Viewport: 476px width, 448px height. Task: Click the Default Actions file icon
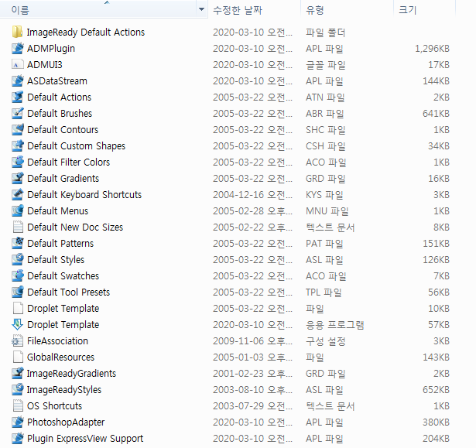(18, 97)
